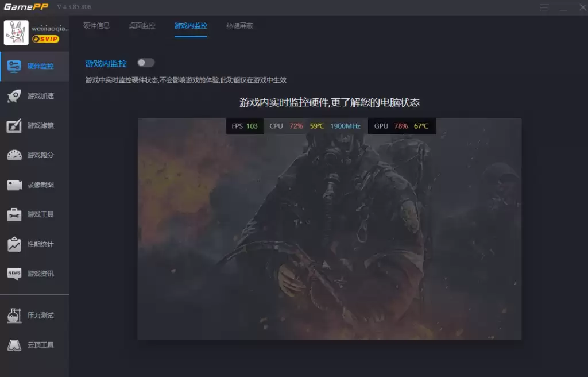Open the 云顶工具 TFT tool

coord(34,345)
